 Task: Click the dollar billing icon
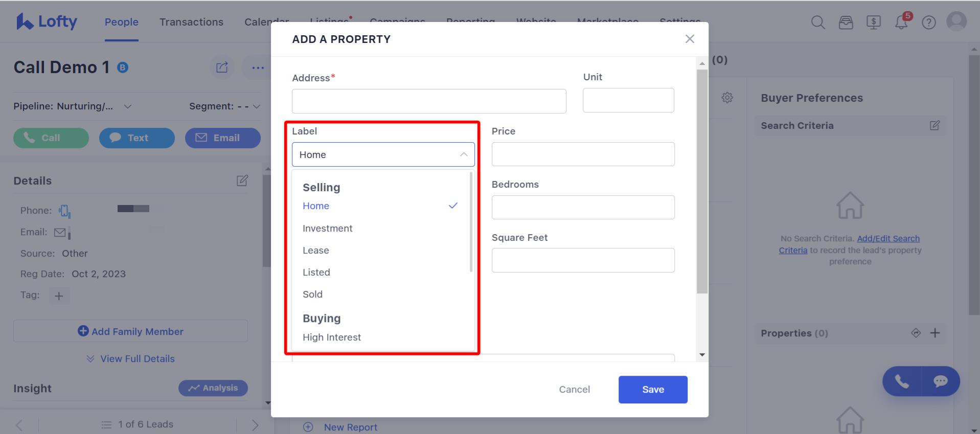pyautogui.click(x=873, y=22)
